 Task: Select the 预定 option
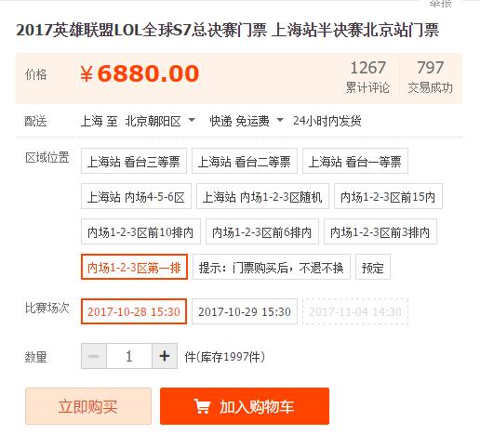373,267
